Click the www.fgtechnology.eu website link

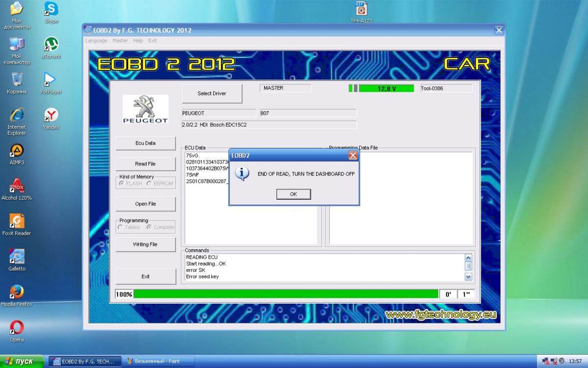click(441, 315)
